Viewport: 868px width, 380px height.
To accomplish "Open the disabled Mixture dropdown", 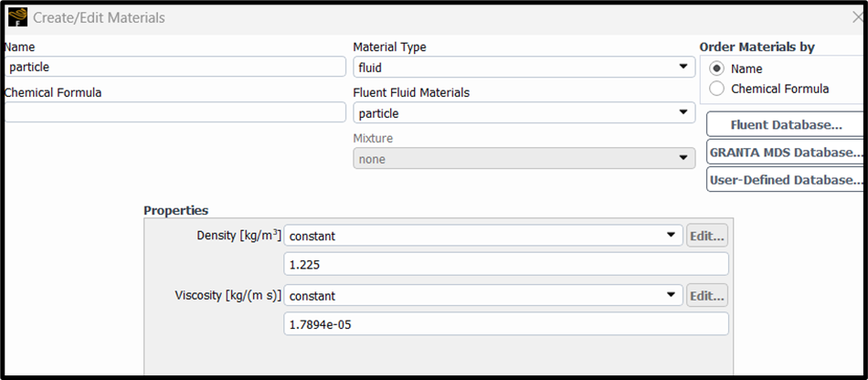I will pos(524,159).
